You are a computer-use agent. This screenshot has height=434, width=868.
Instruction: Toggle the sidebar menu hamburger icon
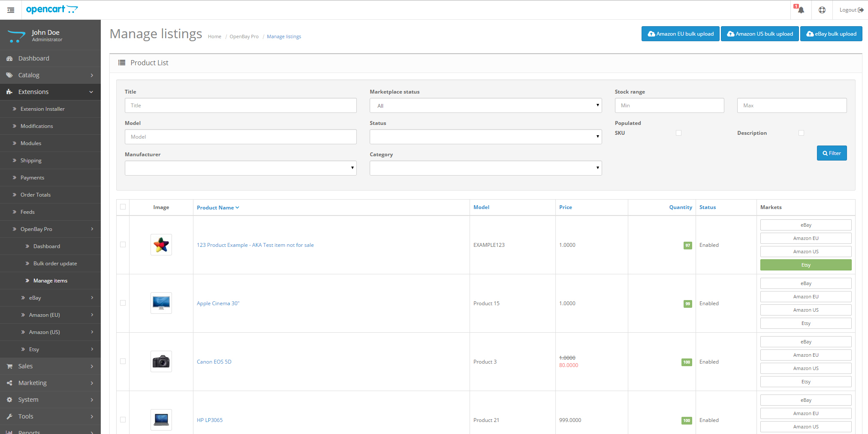click(11, 10)
